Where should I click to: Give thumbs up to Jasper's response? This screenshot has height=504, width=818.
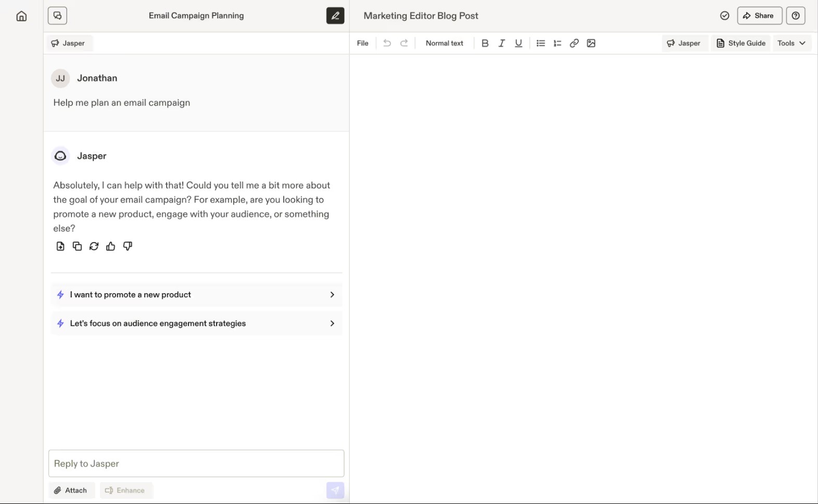pos(110,246)
